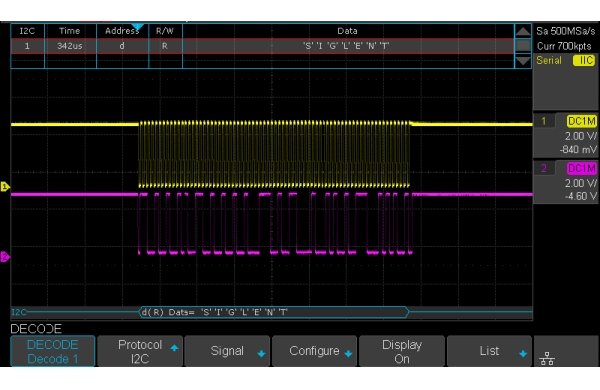
Task: Click the Data column header
Action: coord(347,31)
